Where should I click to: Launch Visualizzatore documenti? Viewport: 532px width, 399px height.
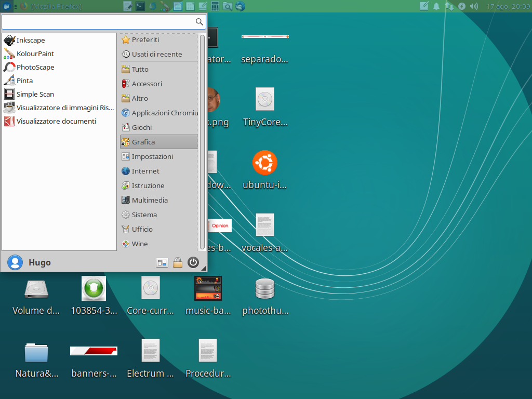click(x=59, y=122)
